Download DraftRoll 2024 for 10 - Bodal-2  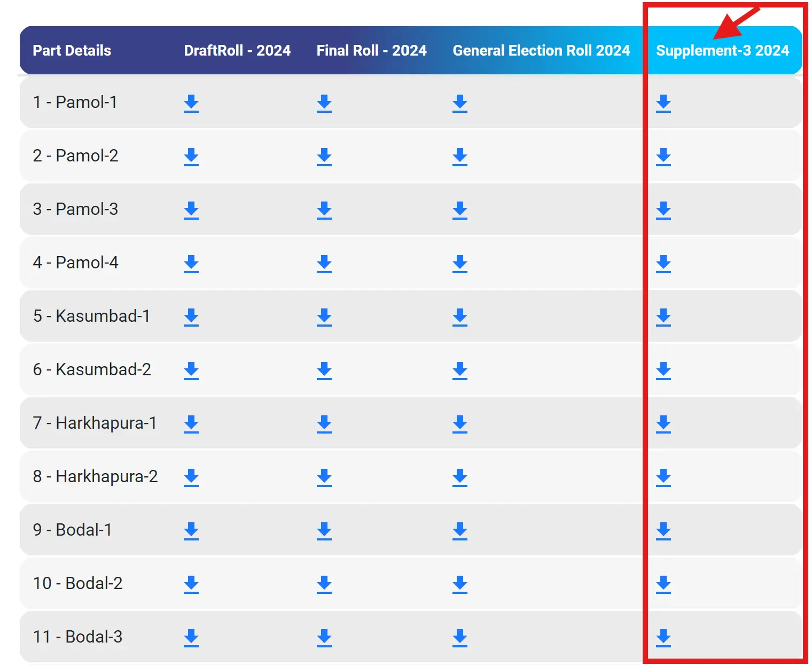point(191,584)
